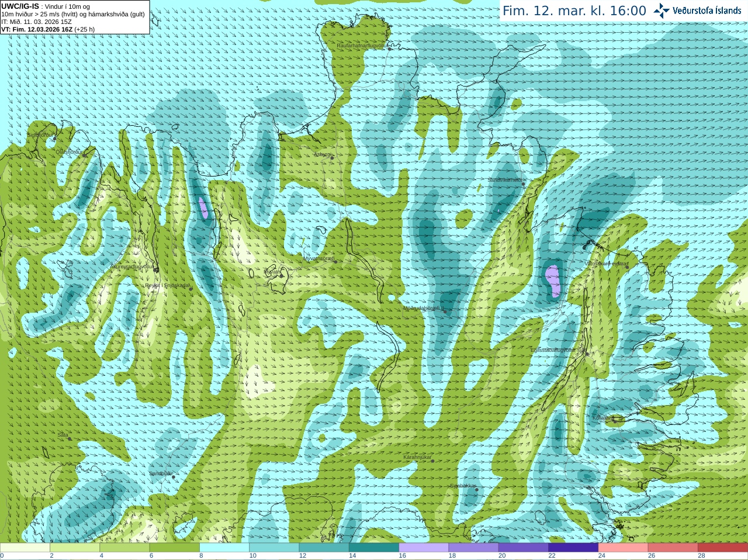This screenshot has height=560, width=748.
Task: Click the 'VT: Fim. 12.03.2026 16Z (+25 h)' line
Action: (48, 29)
